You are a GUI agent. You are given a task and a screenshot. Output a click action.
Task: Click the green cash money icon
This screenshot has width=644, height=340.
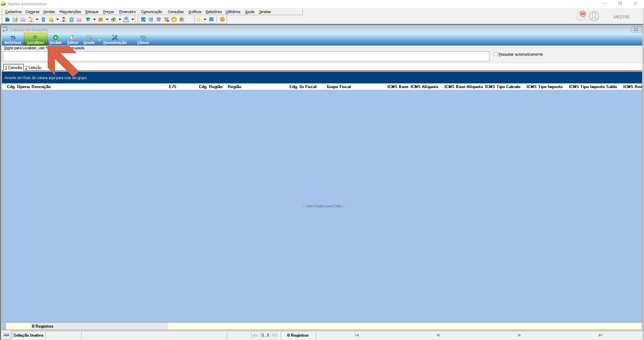[x=113, y=19]
